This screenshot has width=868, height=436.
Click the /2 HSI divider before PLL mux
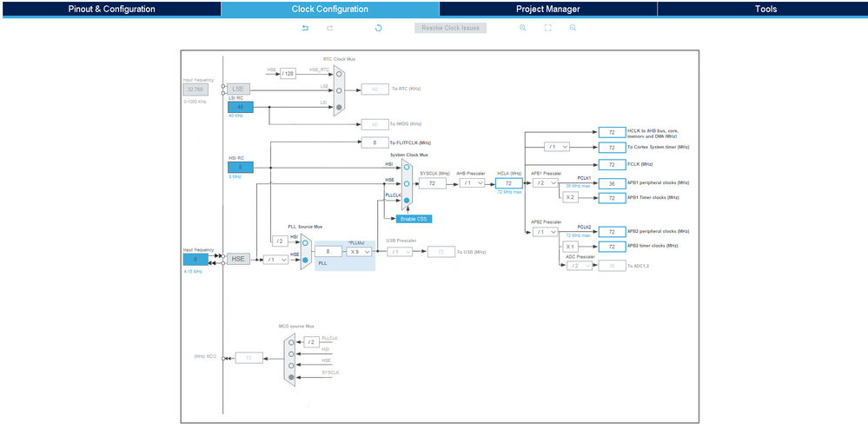(x=279, y=241)
